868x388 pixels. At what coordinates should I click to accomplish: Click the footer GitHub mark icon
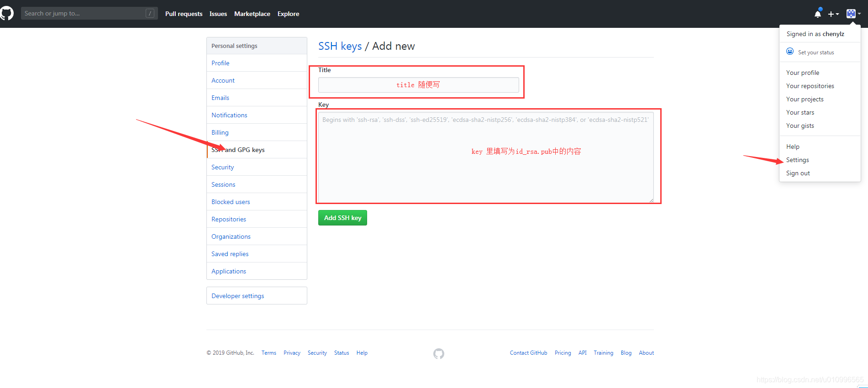439,354
